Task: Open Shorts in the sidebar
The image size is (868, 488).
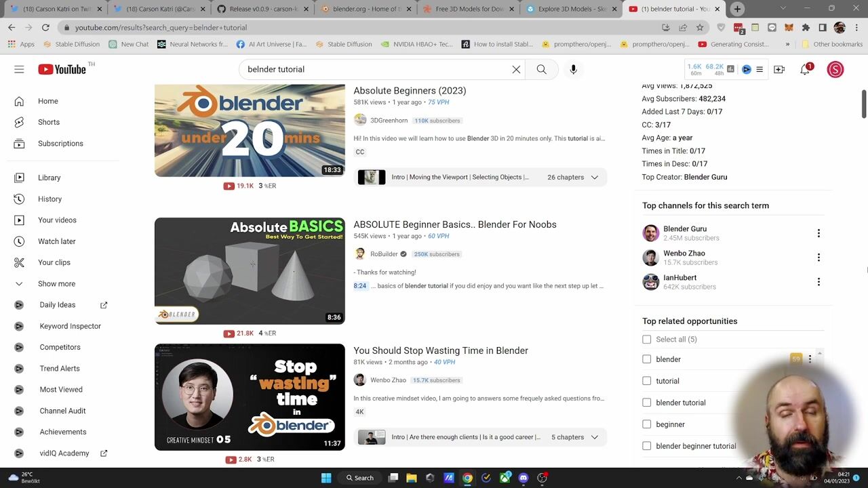Action: (49, 122)
